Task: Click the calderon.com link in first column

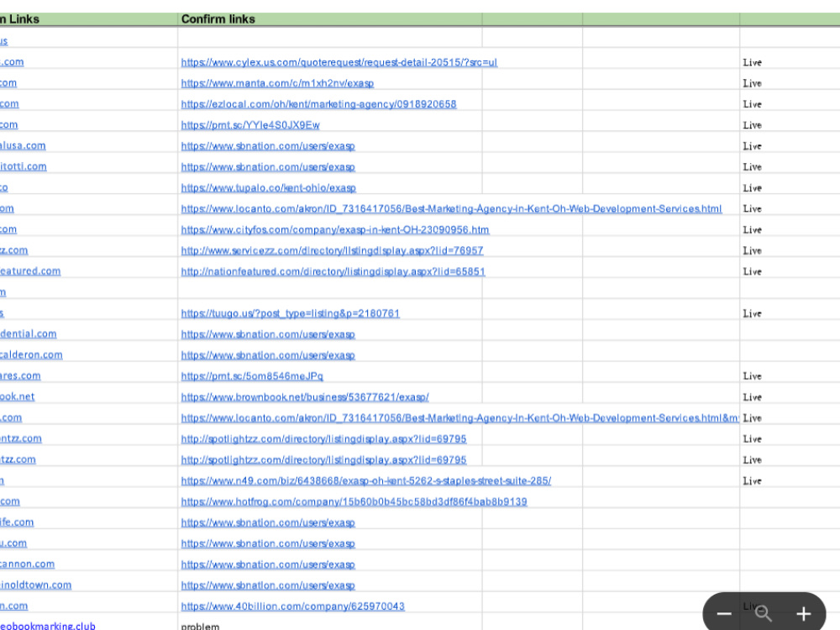Action: 31,354
